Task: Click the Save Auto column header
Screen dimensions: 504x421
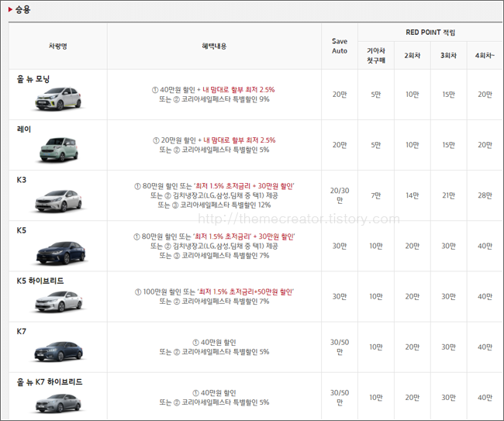Action: pyautogui.click(x=340, y=46)
